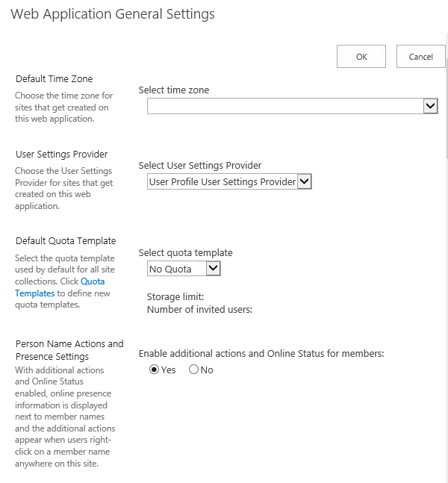Select Yes for Online Status actions
This screenshot has height=483, width=448.
click(x=155, y=370)
